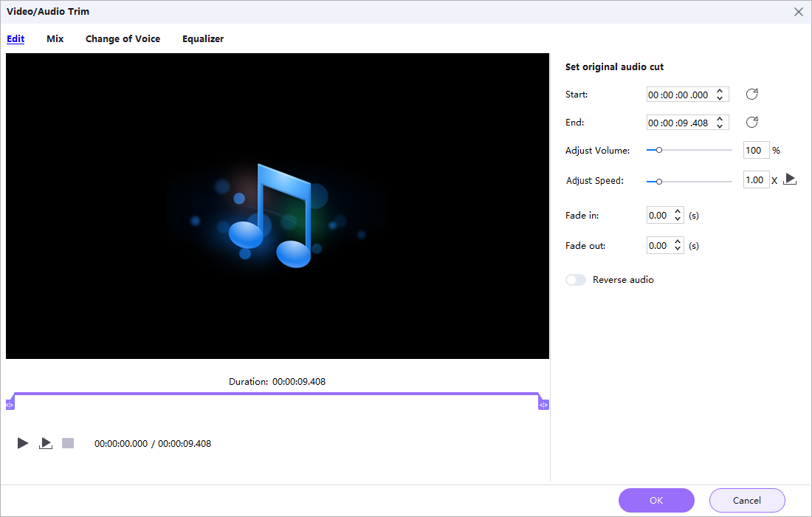
Task: Increase the Start time value
Action: point(720,91)
